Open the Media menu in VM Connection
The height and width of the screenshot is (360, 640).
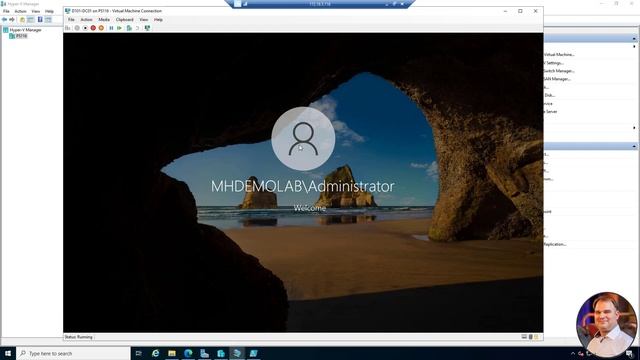pyautogui.click(x=104, y=20)
